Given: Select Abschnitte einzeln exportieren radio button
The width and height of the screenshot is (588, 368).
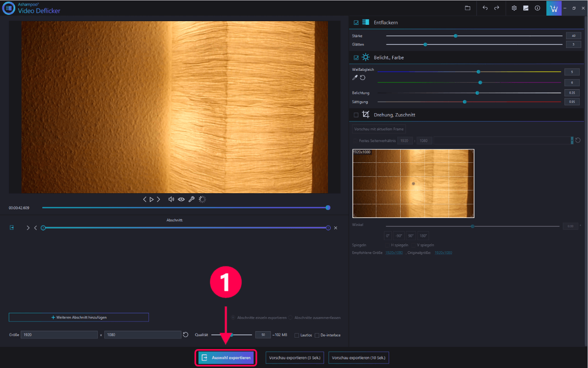Looking at the screenshot, I should [233, 317].
